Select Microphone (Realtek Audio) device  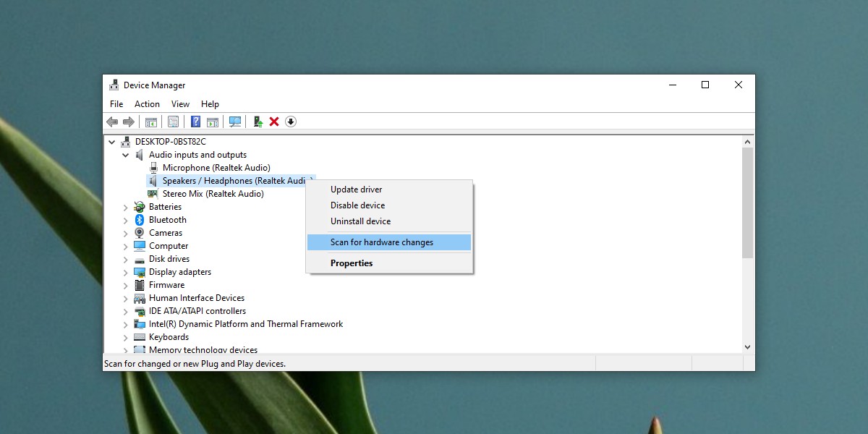coord(216,168)
